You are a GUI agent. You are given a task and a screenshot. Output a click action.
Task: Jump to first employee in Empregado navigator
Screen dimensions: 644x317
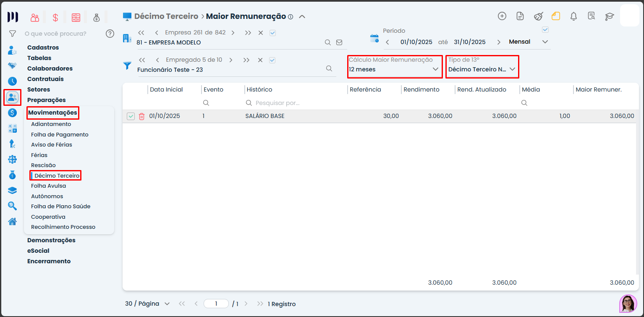[x=142, y=60]
